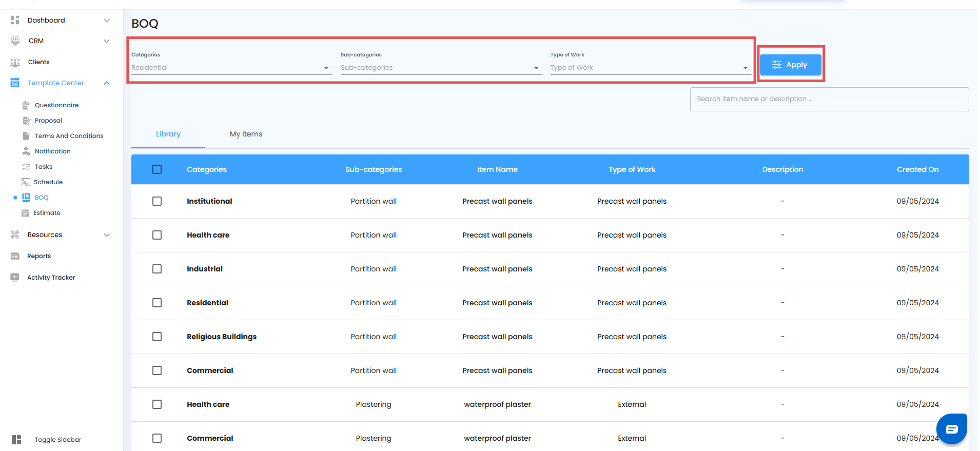Select the Religious Buildings row checkbox

pos(157,337)
